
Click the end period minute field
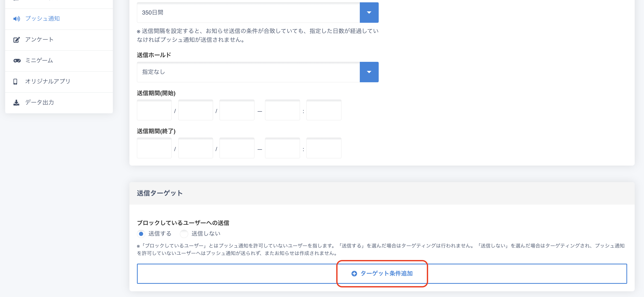point(324,148)
